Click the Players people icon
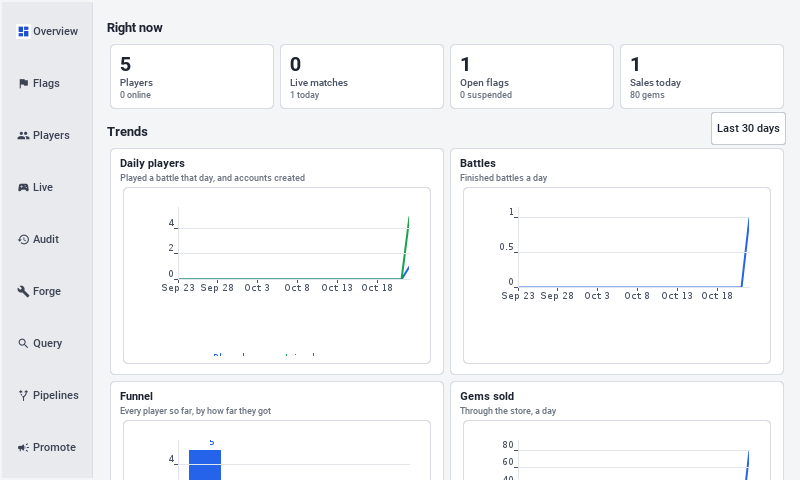The width and height of the screenshot is (800, 480). pos(23,136)
